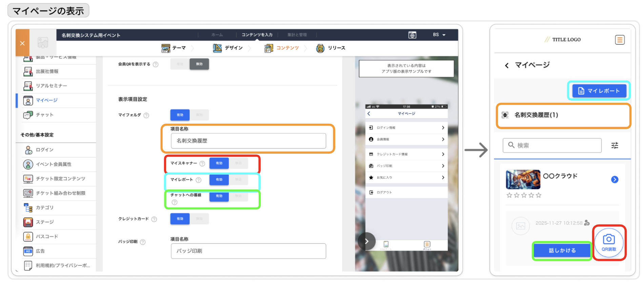Open filter sliders icon beside search

(x=615, y=146)
